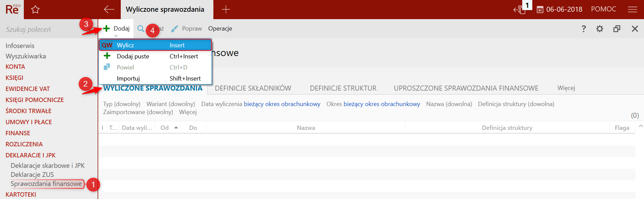Change Data wyliczenia bieżący okres obrachunkowy filter
The width and height of the screenshot is (644, 199).
point(261,104)
